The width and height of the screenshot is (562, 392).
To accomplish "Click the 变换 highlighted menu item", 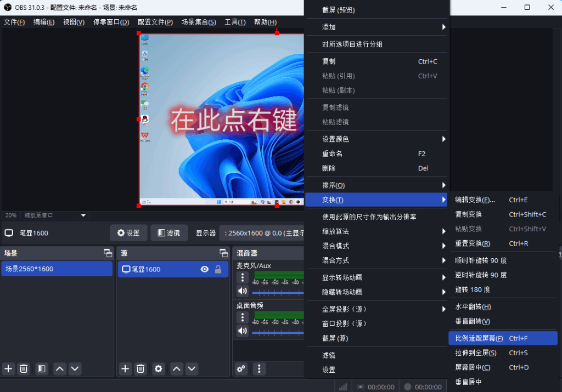I will coord(376,200).
